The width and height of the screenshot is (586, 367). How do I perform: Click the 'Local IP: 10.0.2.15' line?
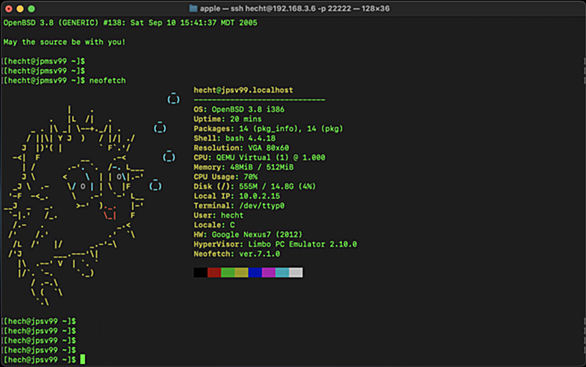[x=237, y=196]
